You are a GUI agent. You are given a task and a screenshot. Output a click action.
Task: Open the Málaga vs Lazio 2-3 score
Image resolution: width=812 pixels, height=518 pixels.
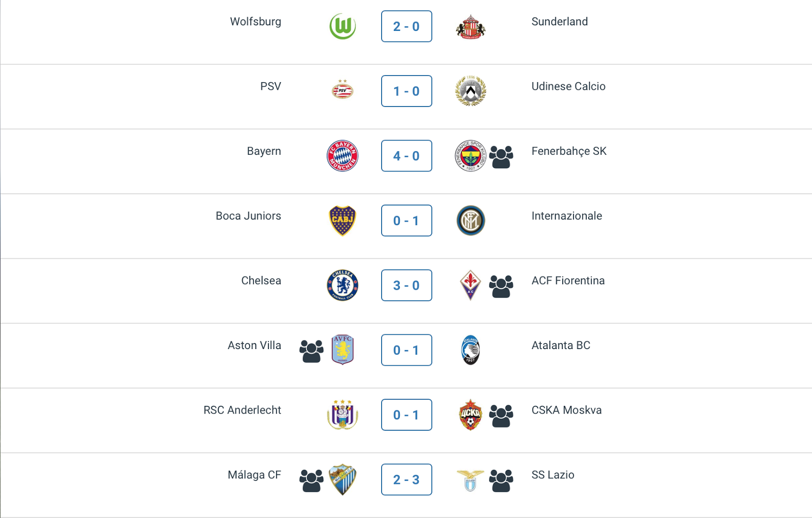[x=407, y=479]
